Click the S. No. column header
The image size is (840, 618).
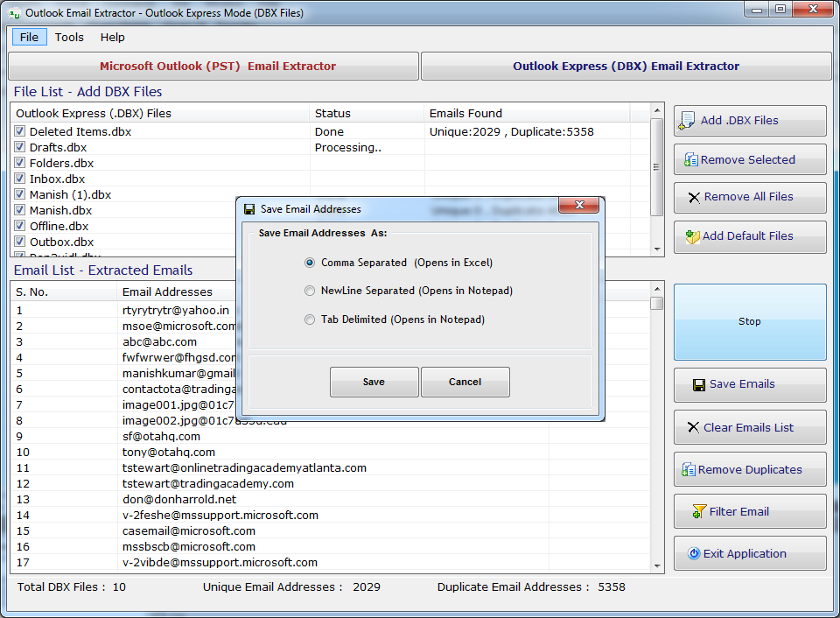click(x=63, y=291)
